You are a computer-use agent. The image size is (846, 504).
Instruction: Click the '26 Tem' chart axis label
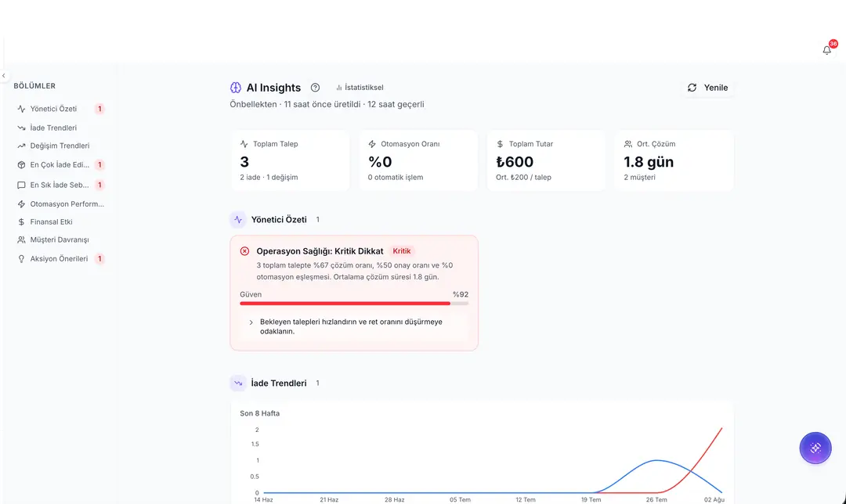[x=656, y=499]
